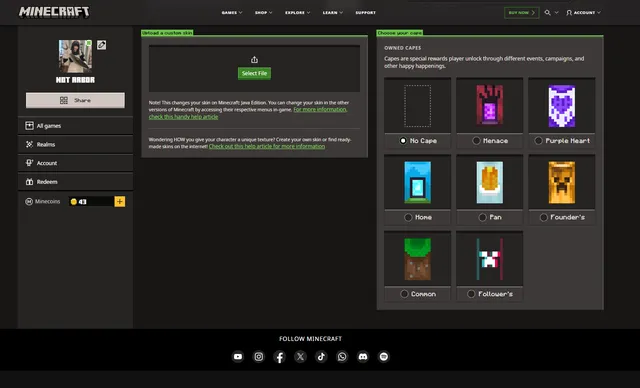
Task: Click the empty No Cape thumbnail
Action: pyautogui.click(x=418, y=106)
